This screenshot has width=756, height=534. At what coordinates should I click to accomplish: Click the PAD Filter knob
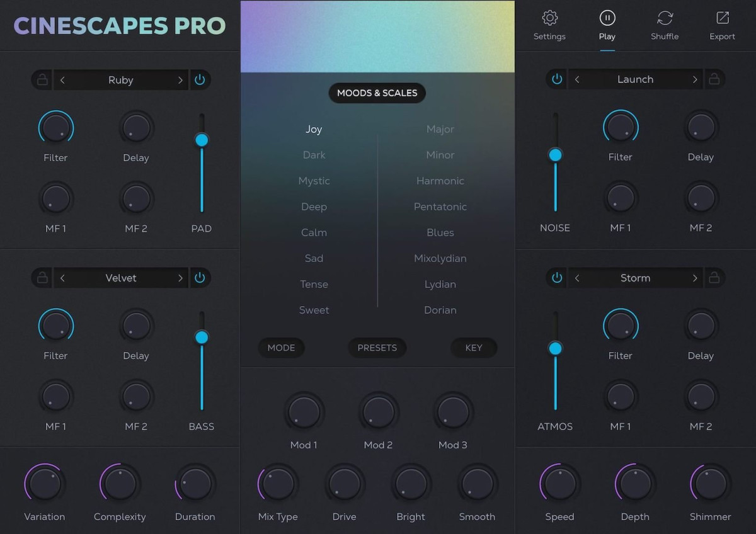(x=56, y=128)
